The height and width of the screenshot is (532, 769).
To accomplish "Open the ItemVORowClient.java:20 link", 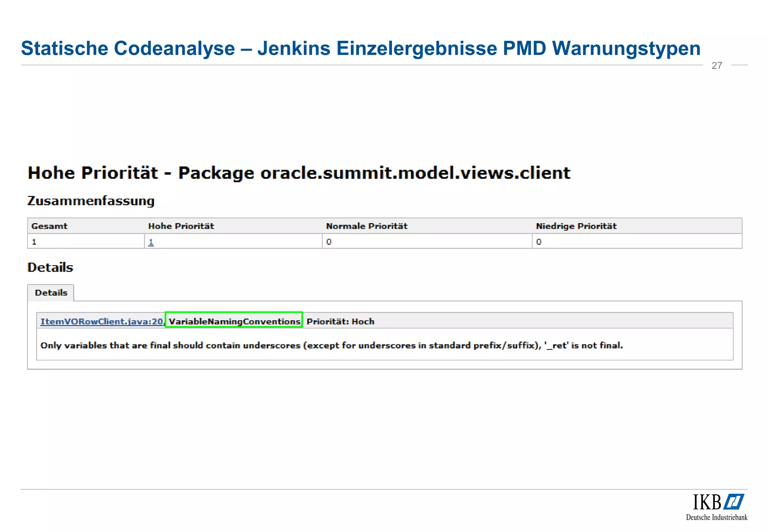I will [102, 322].
